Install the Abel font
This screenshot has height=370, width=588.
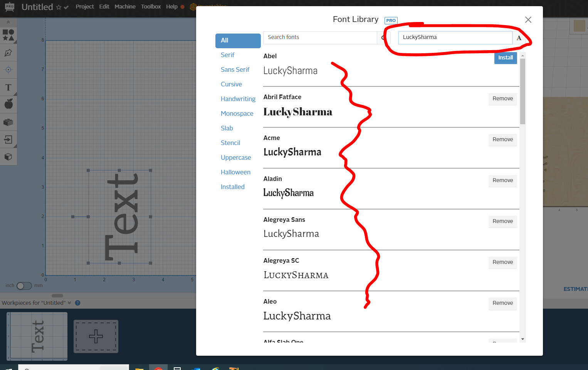click(505, 57)
